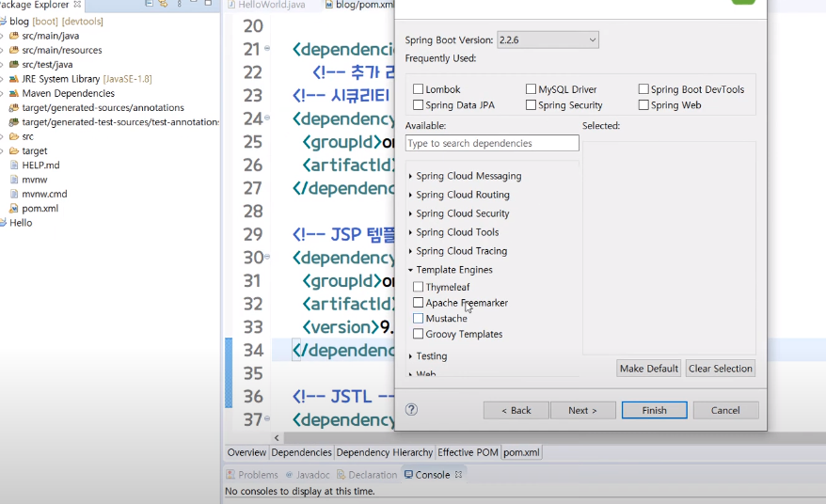The image size is (826, 504).
Task: Click the Maven Dependencies library icon
Action: [14, 93]
